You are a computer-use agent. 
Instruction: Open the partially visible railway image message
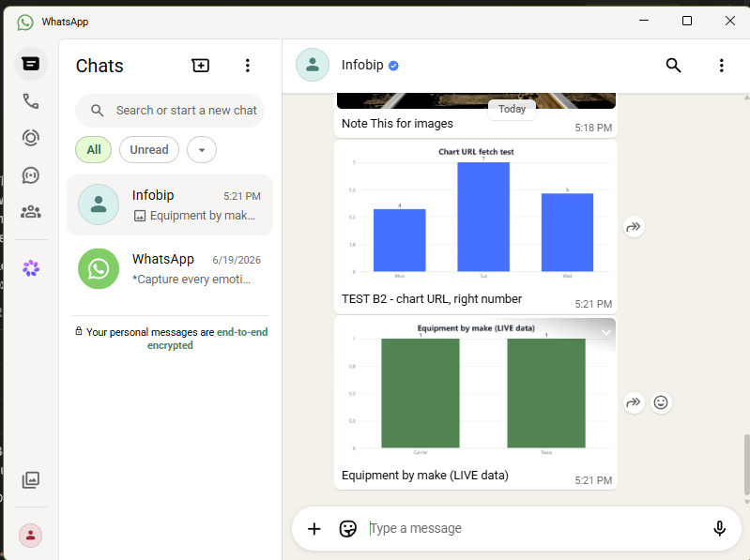[x=476, y=100]
